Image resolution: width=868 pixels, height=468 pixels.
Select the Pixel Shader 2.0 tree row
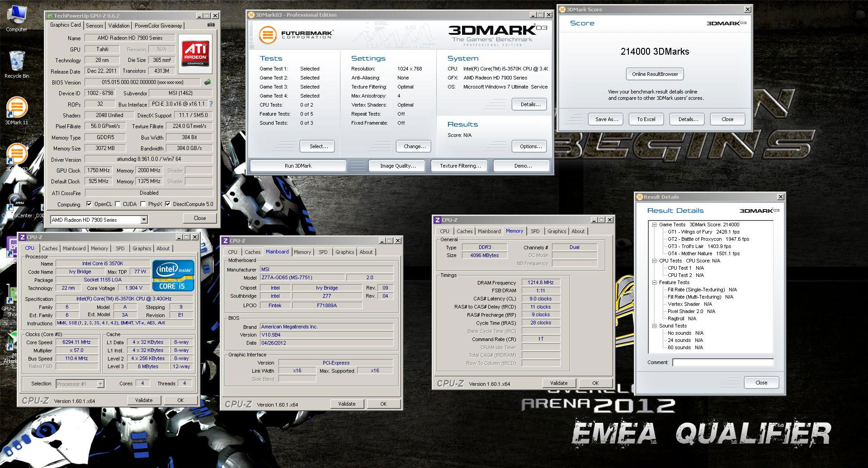point(691,311)
